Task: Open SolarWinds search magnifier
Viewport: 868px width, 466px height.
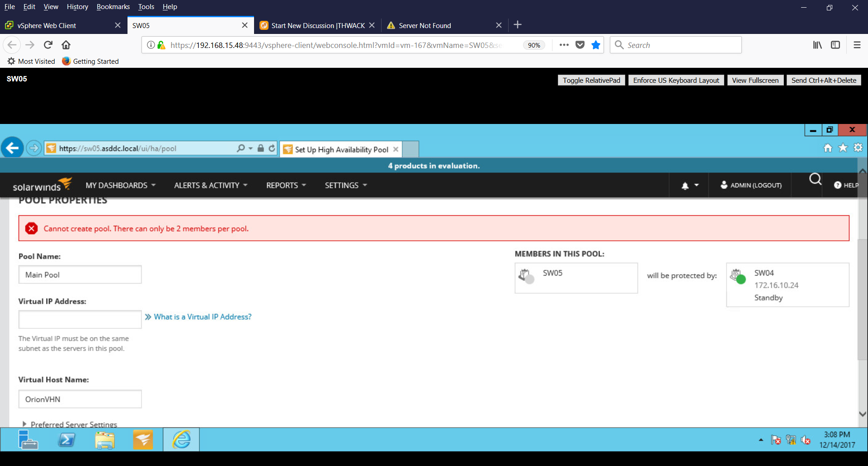Action: pyautogui.click(x=815, y=180)
